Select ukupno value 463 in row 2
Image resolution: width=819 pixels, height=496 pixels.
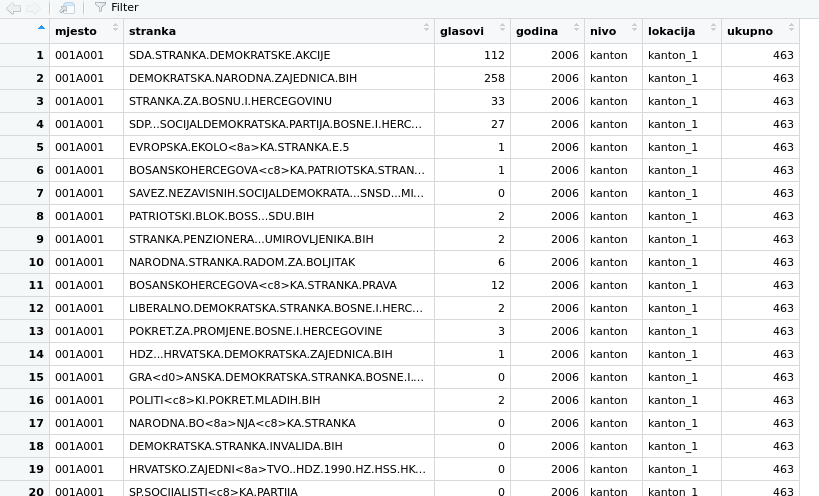pos(760,78)
